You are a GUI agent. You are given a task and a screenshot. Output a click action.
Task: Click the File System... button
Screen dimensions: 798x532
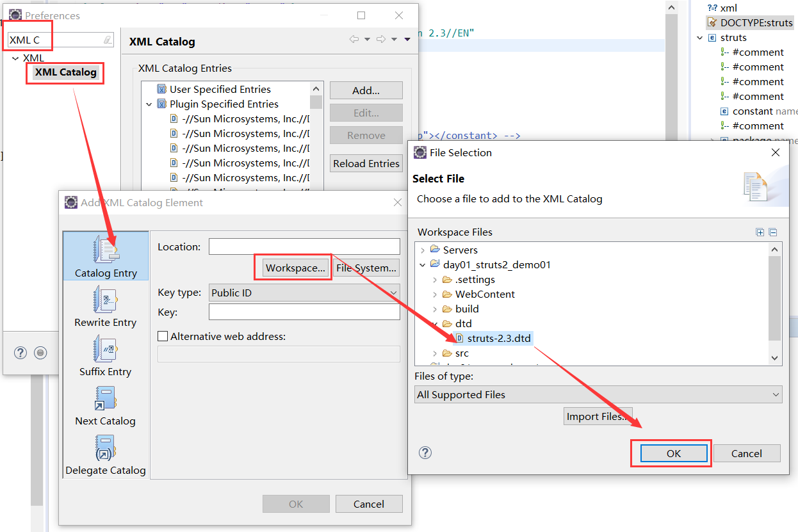click(x=367, y=268)
